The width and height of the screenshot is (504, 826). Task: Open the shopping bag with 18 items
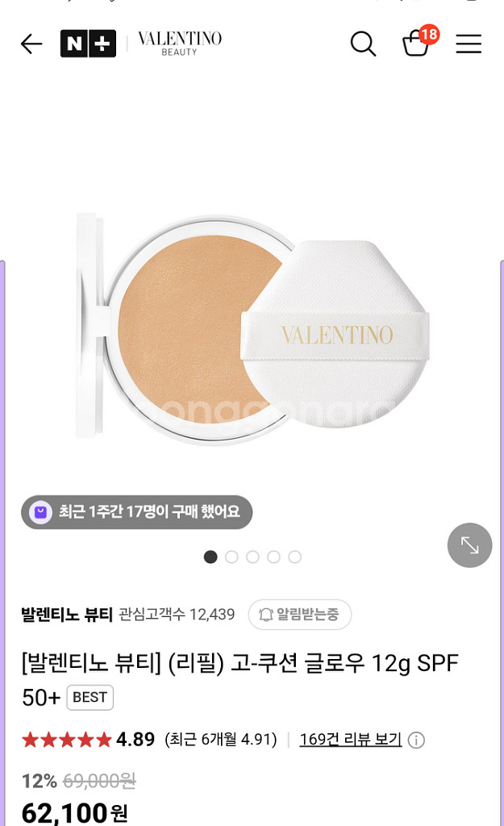(420, 40)
